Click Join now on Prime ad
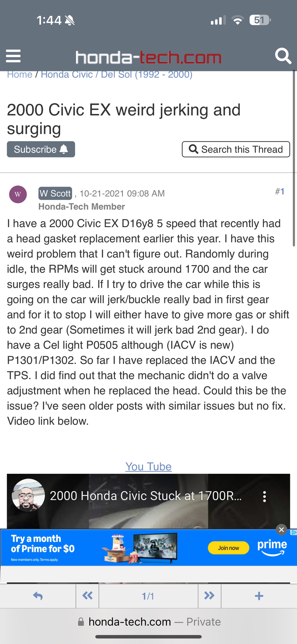 [x=228, y=548]
